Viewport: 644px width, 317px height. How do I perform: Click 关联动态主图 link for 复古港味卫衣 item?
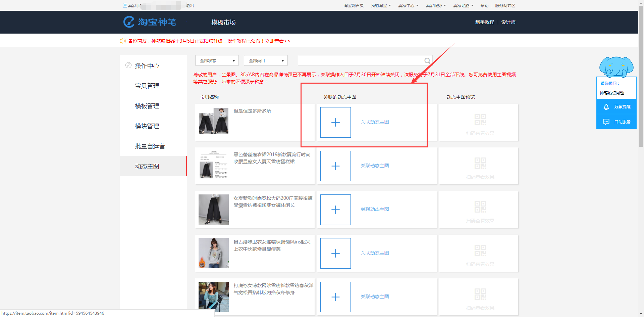375,253
